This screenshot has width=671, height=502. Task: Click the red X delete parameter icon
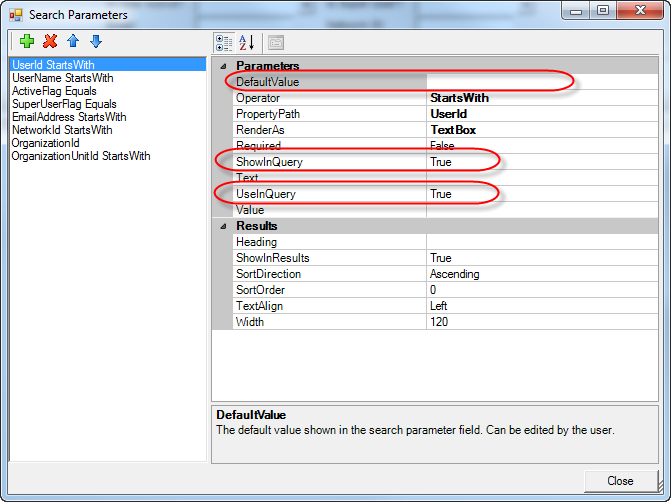[50, 42]
